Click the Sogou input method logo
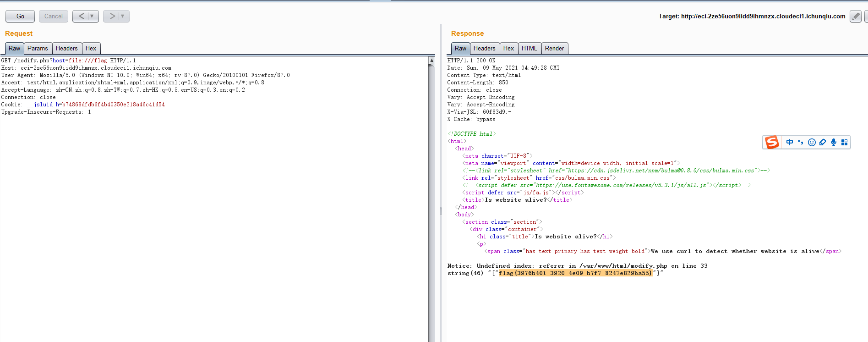 point(772,142)
